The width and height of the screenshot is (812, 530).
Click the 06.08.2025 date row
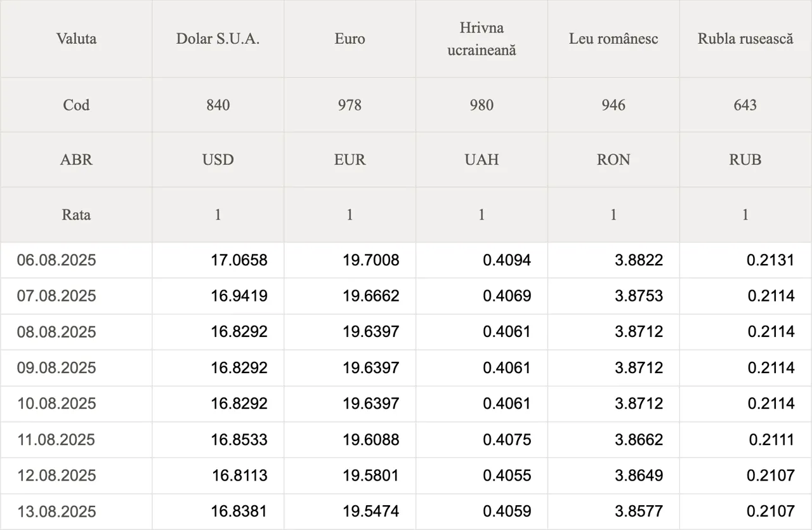click(406, 260)
